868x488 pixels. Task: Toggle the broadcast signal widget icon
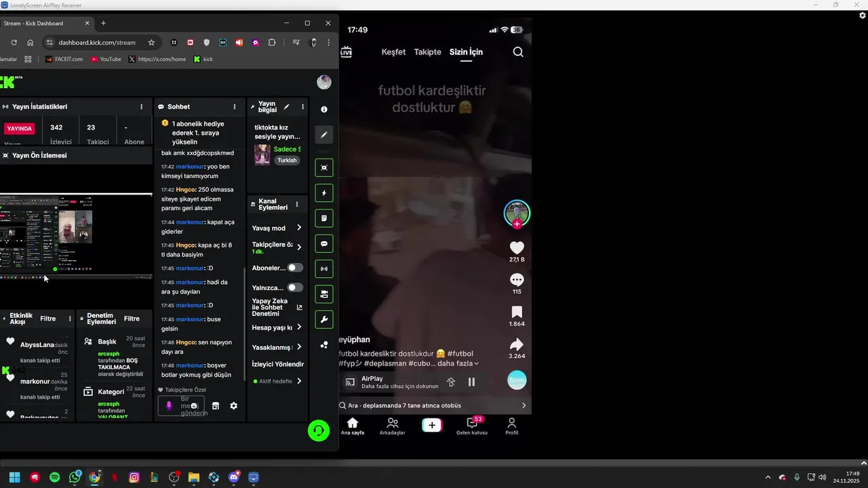(x=324, y=269)
